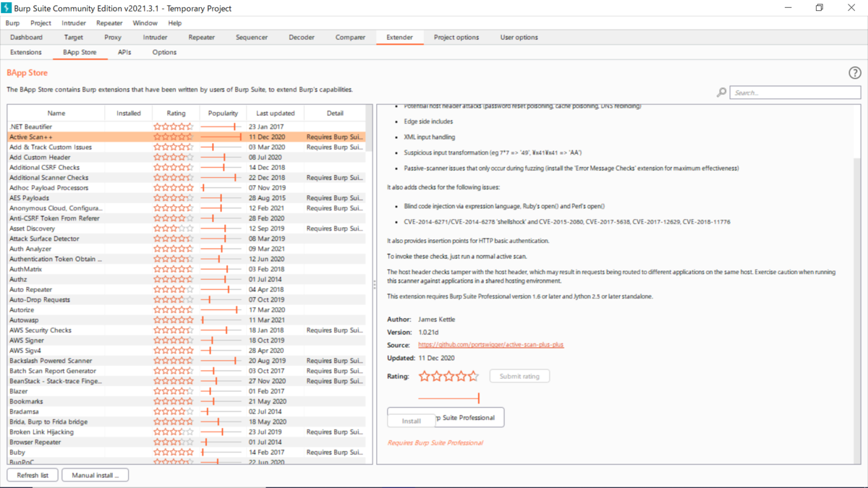Select the Auth Analyzer extension
The width and height of the screenshot is (868, 488).
point(187,249)
